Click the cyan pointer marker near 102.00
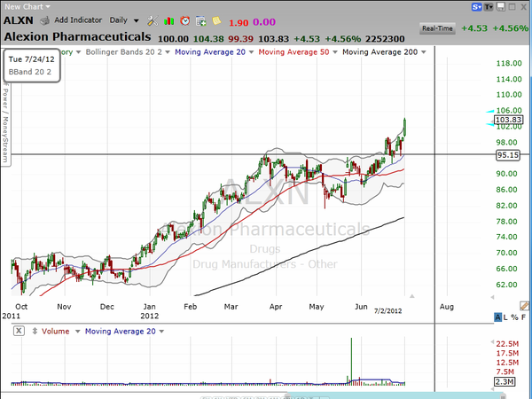Viewport: 532px width, 399px height. point(490,125)
